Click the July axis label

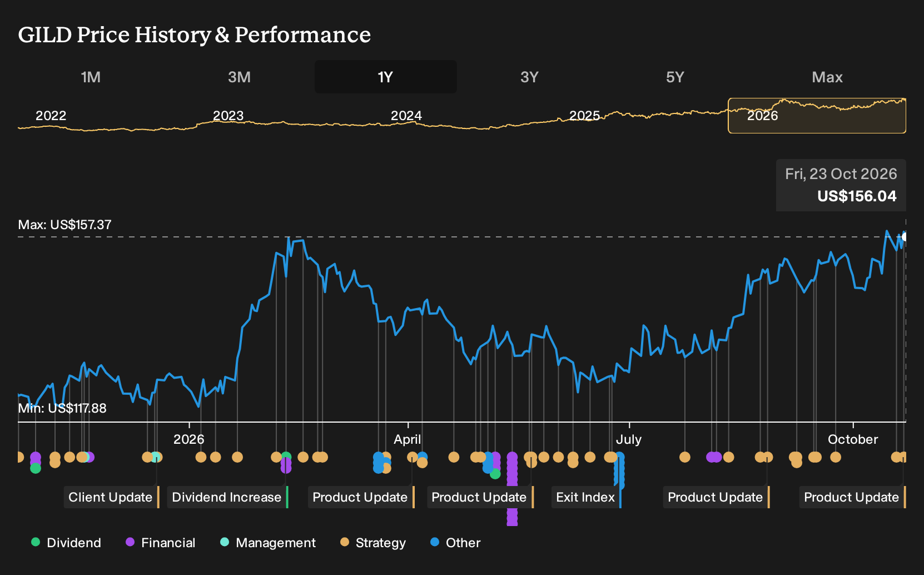(x=629, y=439)
